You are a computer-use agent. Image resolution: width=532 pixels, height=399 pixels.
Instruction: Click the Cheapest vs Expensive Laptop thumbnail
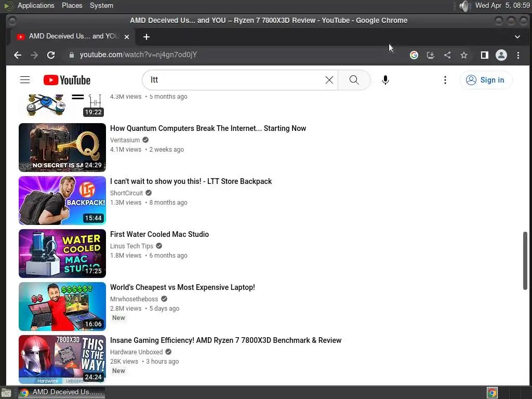tap(62, 307)
